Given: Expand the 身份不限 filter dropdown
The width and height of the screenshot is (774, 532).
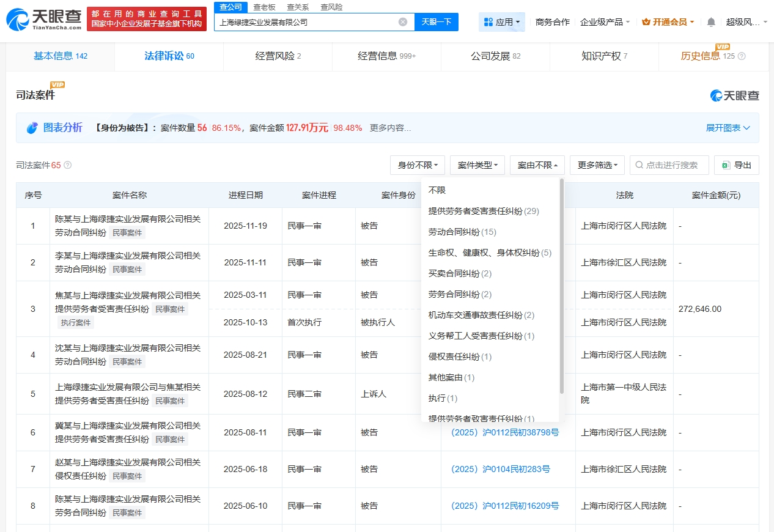Looking at the screenshot, I should [x=418, y=165].
